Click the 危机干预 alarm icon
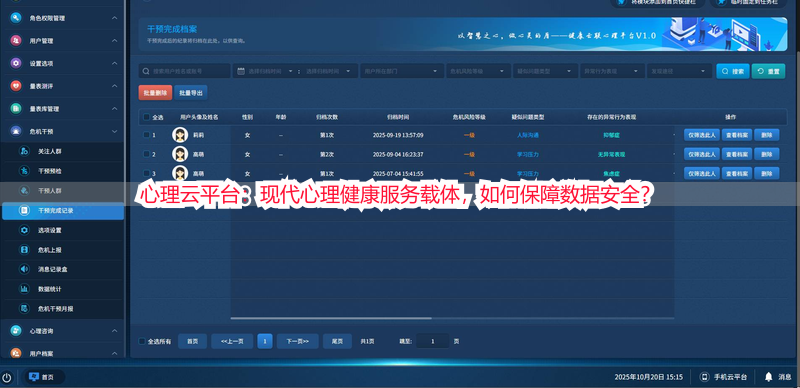This screenshot has width=800, height=388. click(16, 131)
